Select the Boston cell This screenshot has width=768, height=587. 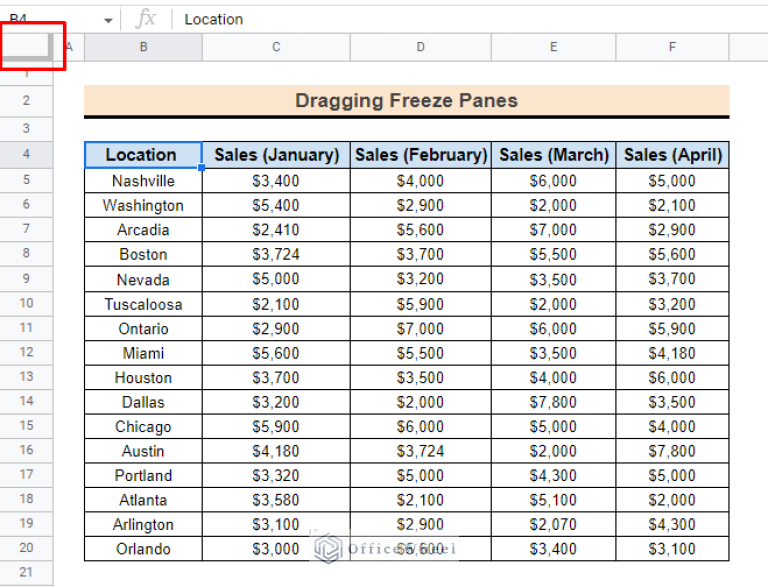pyautogui.click(x=143, y=254)
